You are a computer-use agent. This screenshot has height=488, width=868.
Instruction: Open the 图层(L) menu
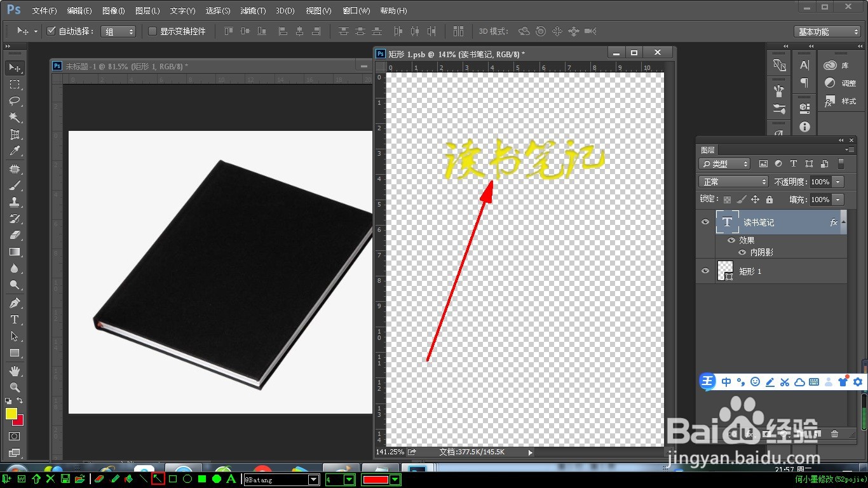[x=147, y=11]
